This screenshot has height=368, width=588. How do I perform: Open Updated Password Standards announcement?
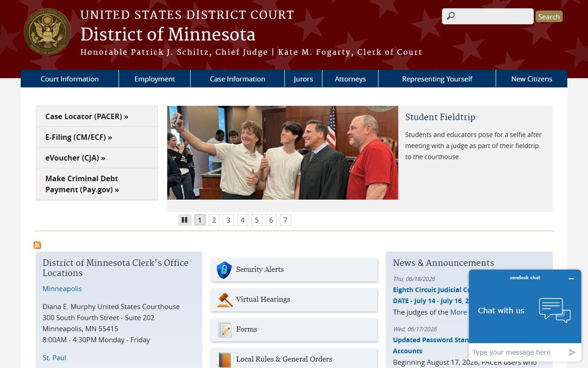coord(431,345)
